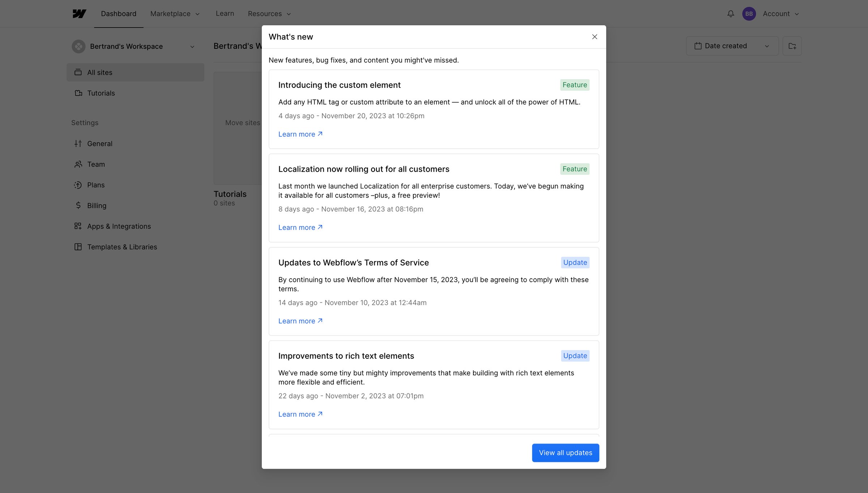The height and width of the screenshot is (493, 868).
Task: Click the Webflow logo icon
Action: (79, 14)
